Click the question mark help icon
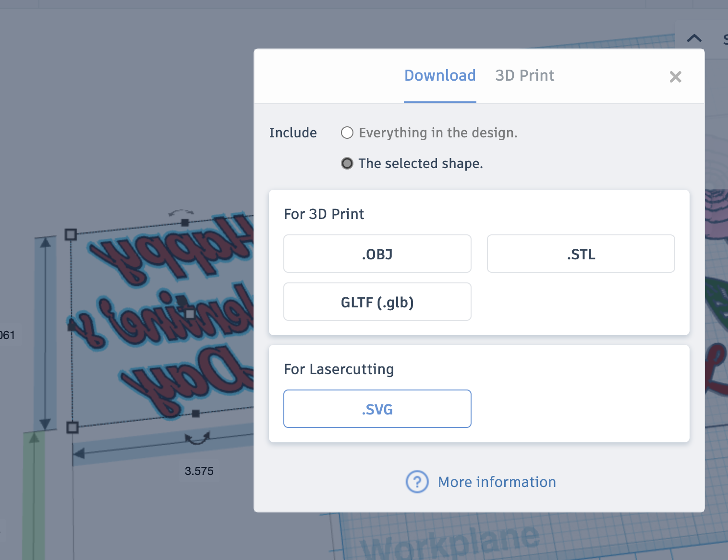The width and height of the screenshot is (728, 560). [417, 482]
